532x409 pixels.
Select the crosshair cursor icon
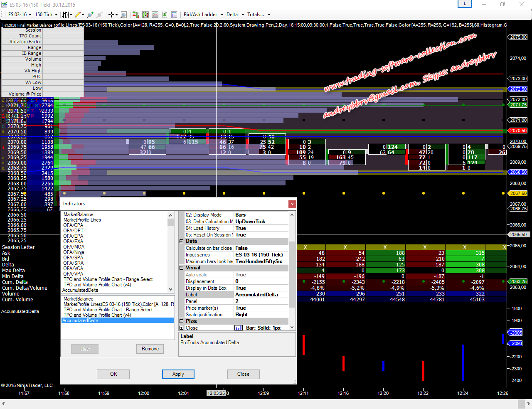tap(111, 15)
